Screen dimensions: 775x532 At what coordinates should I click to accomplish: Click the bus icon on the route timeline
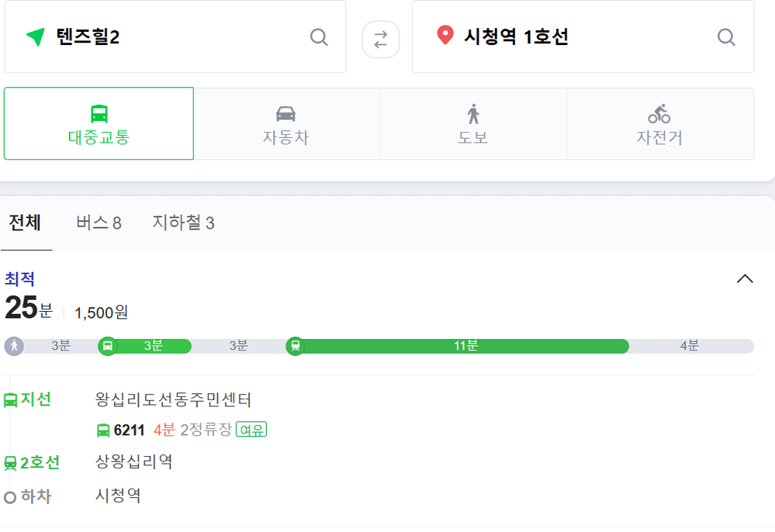point(108,346)
